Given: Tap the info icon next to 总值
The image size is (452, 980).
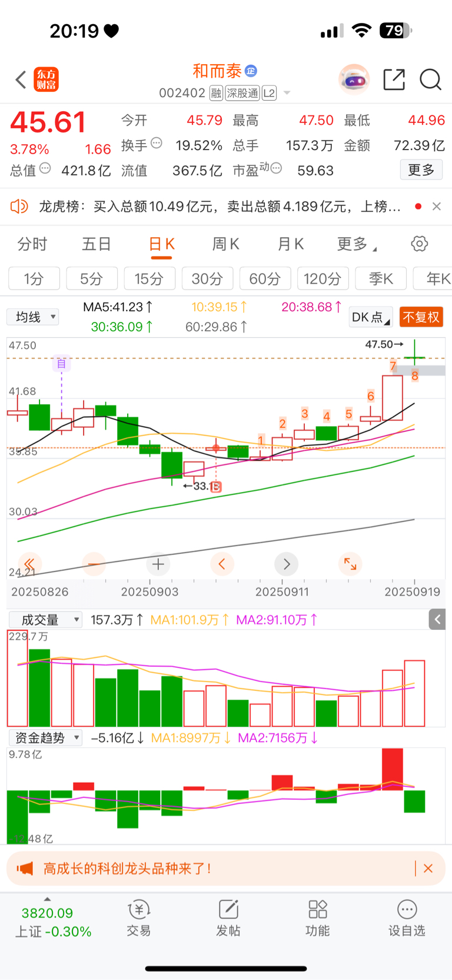Looking at the screenshot, I should click(45, 168).
